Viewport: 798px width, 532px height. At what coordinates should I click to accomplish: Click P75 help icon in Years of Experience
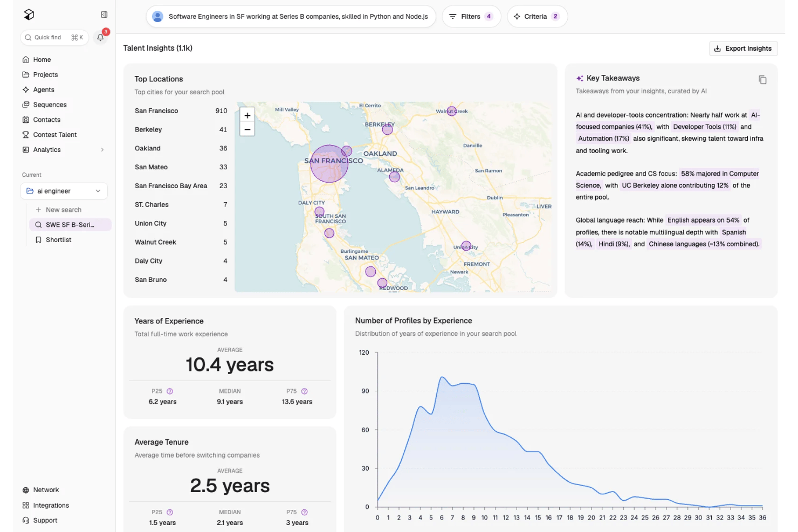click(304, 391)
